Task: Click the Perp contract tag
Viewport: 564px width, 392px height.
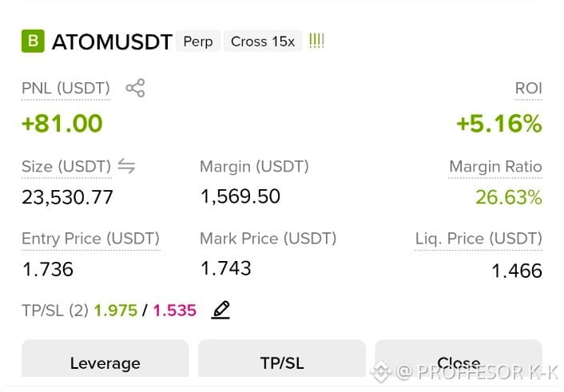Action: (x=198, y=42)
